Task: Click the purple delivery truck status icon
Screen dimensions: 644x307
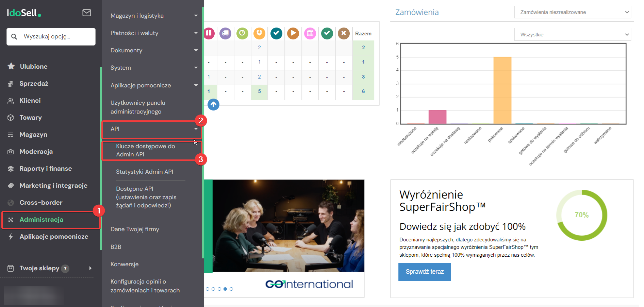Action: (225, 33)
